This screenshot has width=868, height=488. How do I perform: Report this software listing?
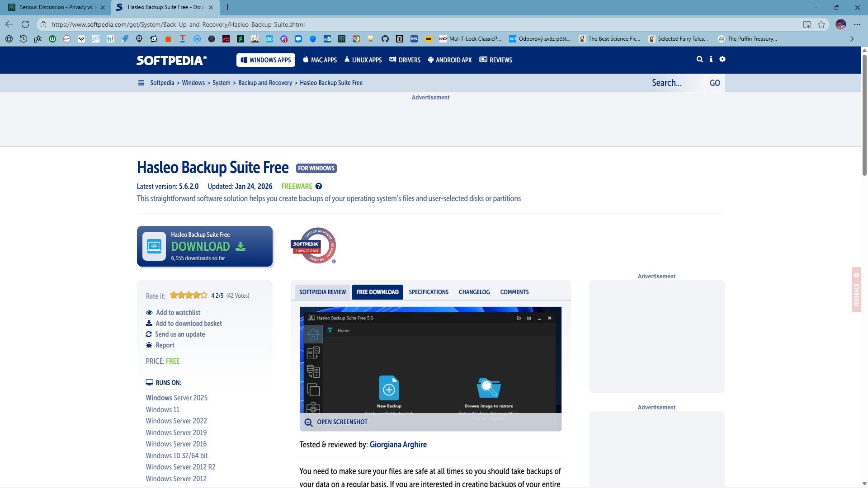pyautogui.click(x=160, y=345)
